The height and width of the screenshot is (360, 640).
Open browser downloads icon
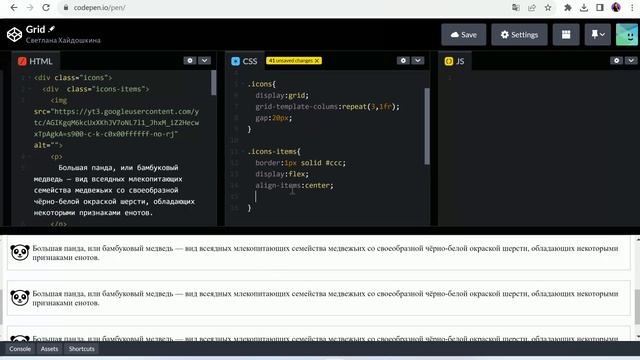click(x=584, y=7)
